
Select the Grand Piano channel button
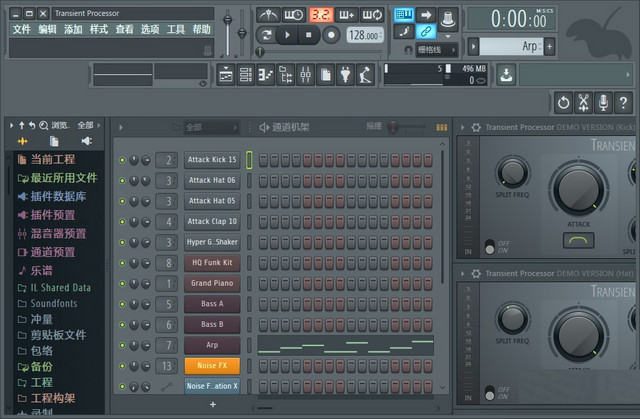212,283
